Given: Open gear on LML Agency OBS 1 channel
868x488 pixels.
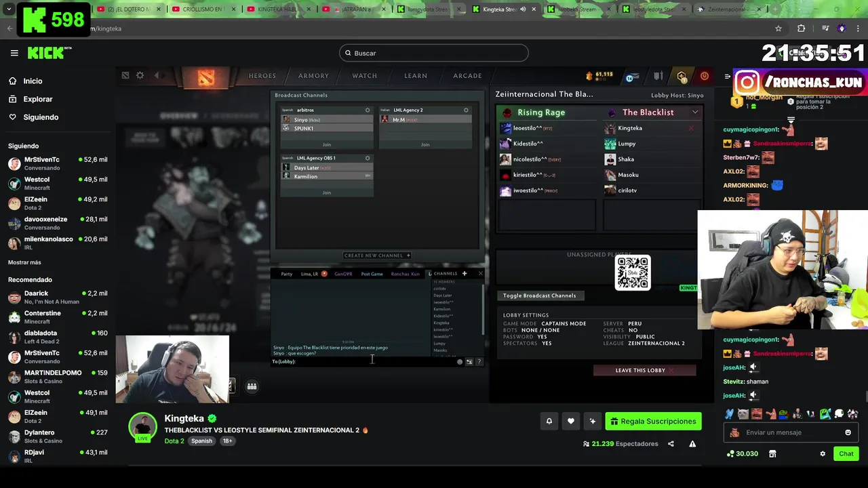Looking at the screenshot, I should 368,158.
